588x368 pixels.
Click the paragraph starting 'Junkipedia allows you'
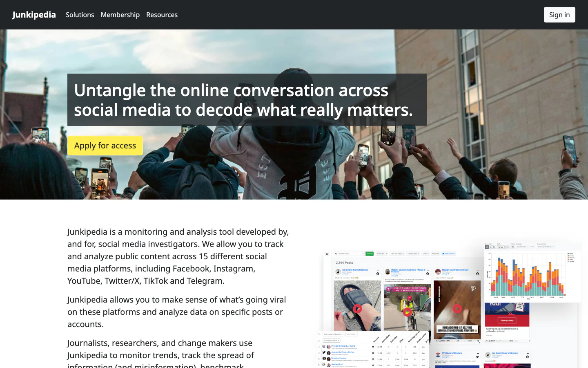(x=178, y=312)
